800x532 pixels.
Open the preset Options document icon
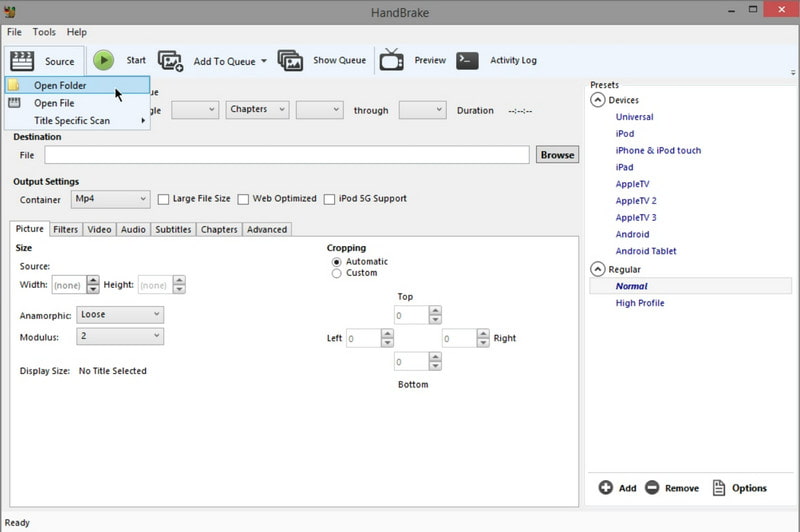(719, 488)
